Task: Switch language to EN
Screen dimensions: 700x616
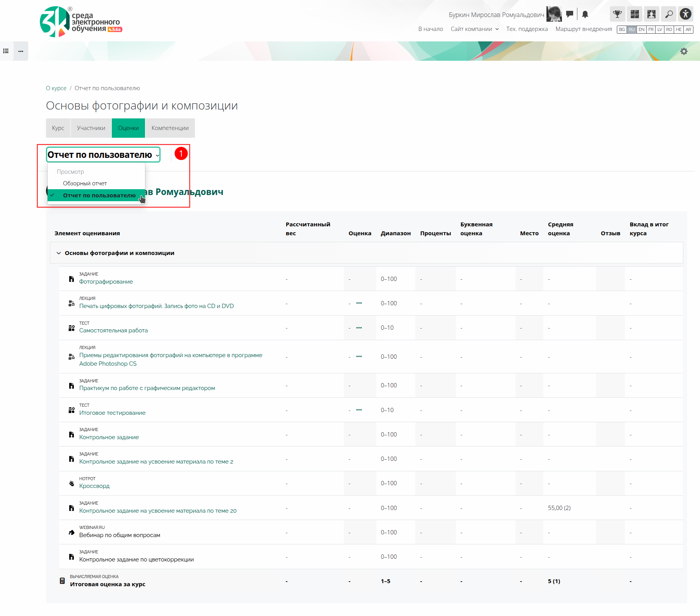Action: coord(641,30)
